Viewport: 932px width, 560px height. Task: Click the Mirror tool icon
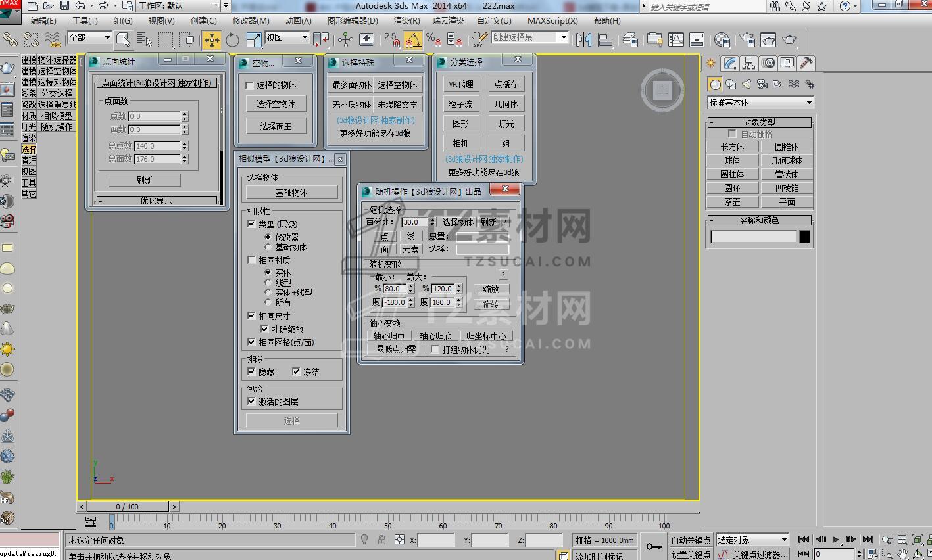point(583,40)
